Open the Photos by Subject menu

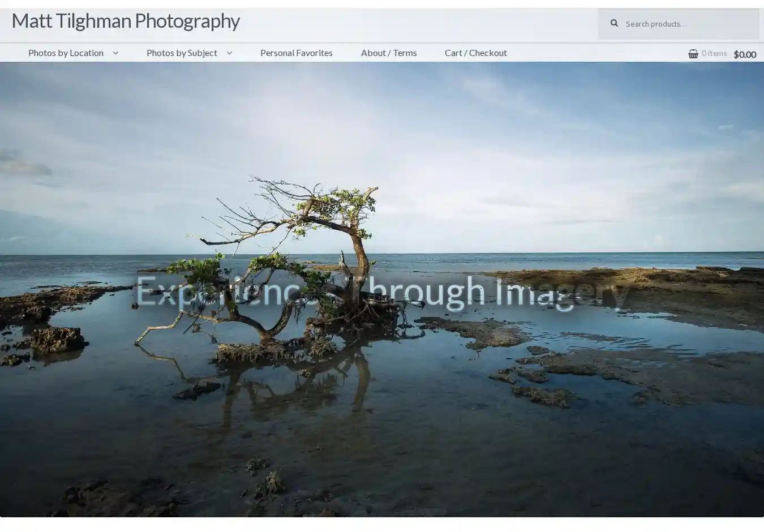click(x=182, y=53)
